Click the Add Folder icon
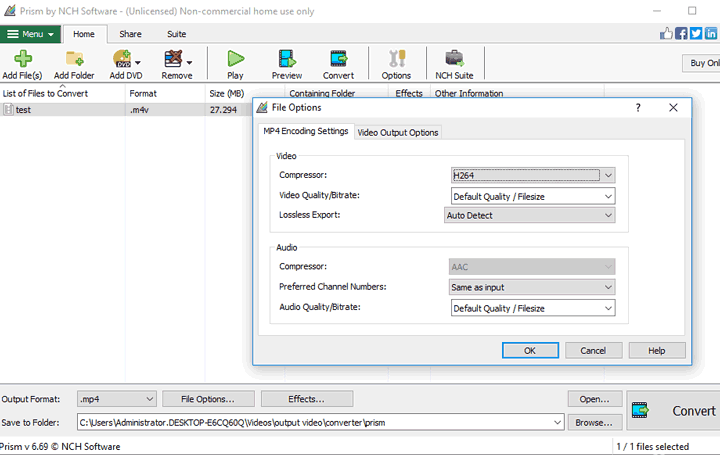The image size is (720, 455). click(x=74, y=64)
